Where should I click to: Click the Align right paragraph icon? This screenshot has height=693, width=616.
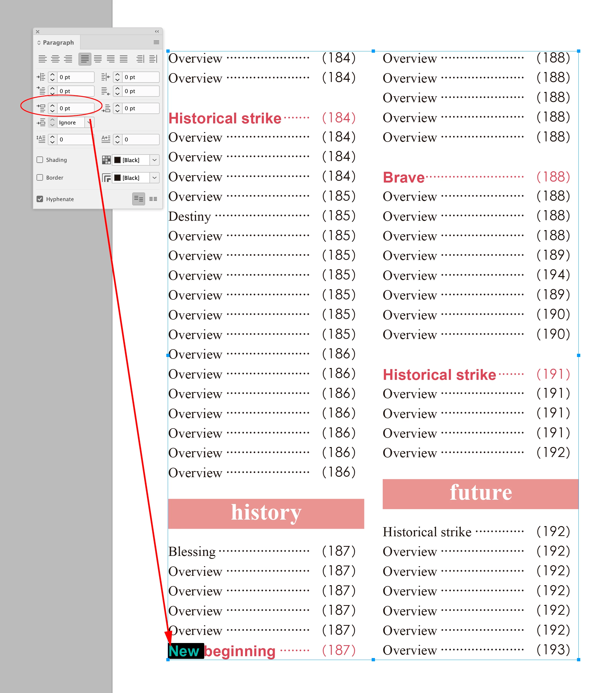click(x=68, y=59)
